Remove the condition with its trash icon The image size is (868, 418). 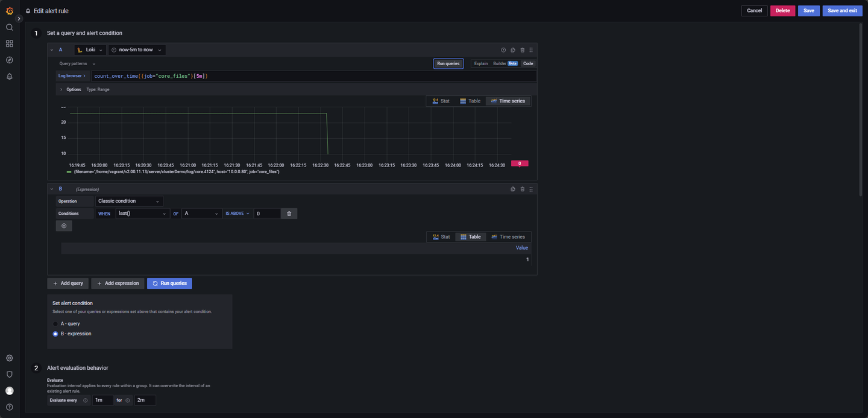point(289,214)
